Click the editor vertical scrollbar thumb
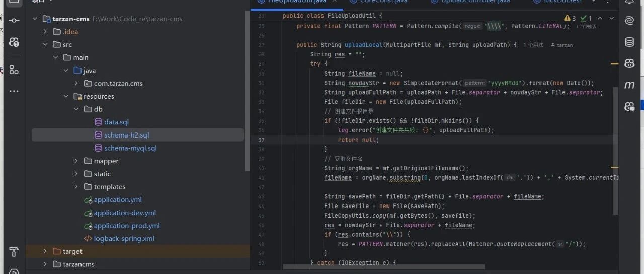This screenshot has height=274, width=644. pyautogui.click(x=615, y=150)
